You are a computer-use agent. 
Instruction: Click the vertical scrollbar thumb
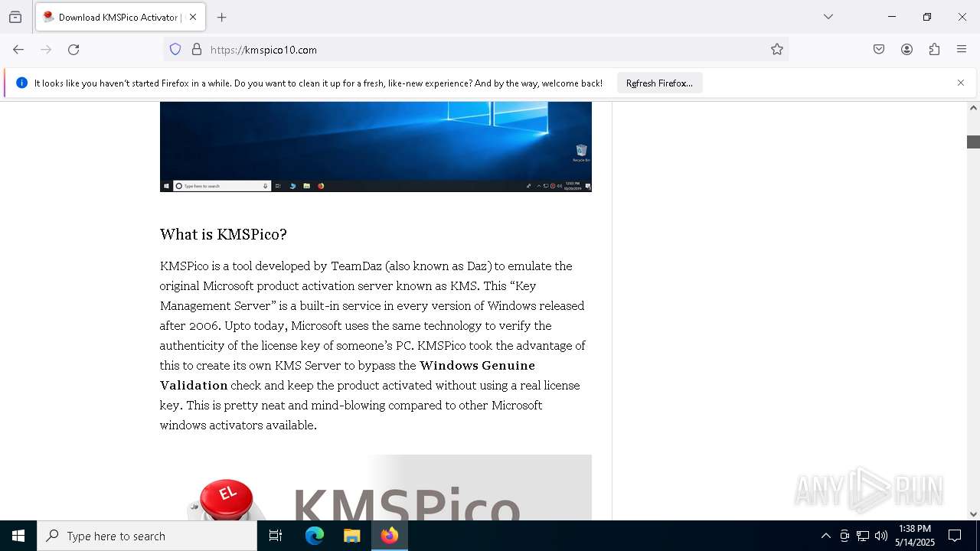(x=973, y=142)
